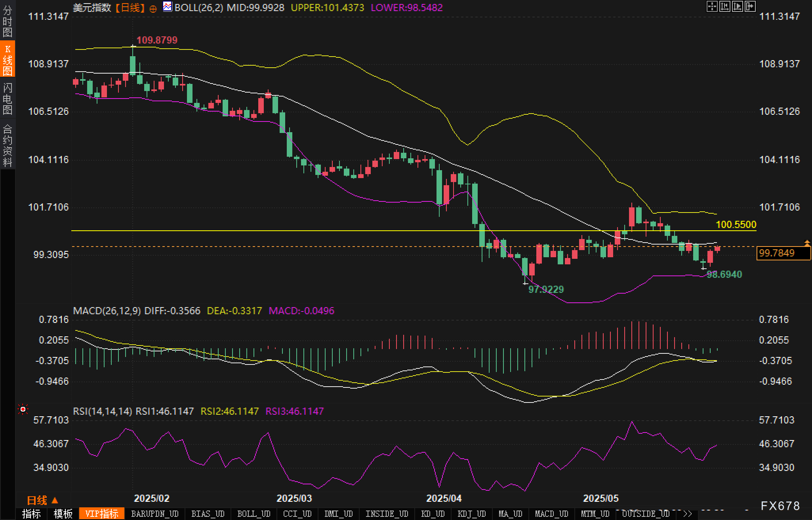Switch to 闪电图 view in sidebar
Image resolution: width=812 pixels, height=520 pixels.
tap(8, 98)
